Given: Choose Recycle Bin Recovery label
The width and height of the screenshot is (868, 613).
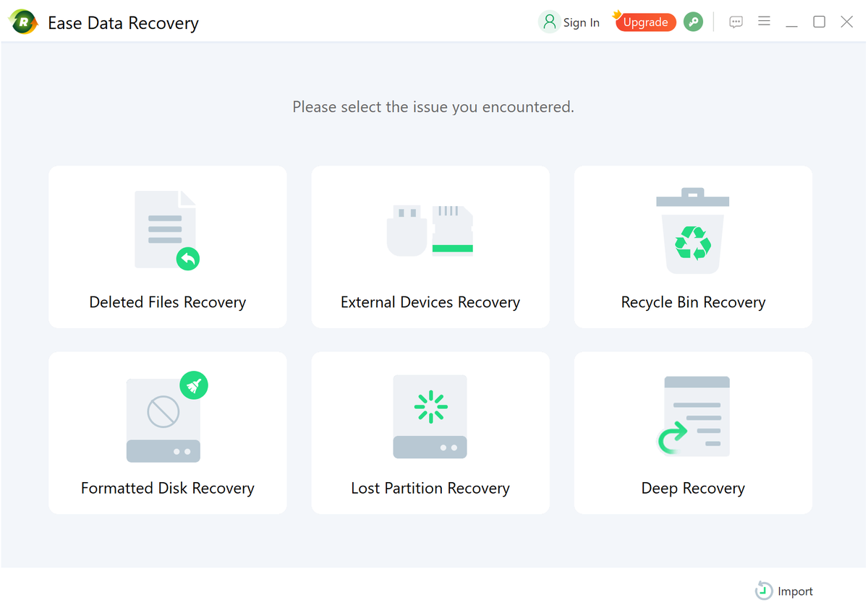Looking at the screenshot, I should coord(693,302).
